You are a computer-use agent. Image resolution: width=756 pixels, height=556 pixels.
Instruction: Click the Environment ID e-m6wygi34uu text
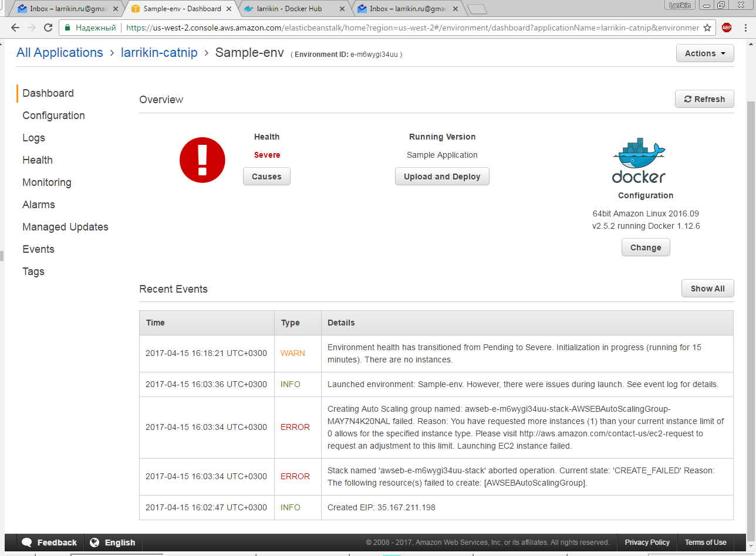pos(346,54)
